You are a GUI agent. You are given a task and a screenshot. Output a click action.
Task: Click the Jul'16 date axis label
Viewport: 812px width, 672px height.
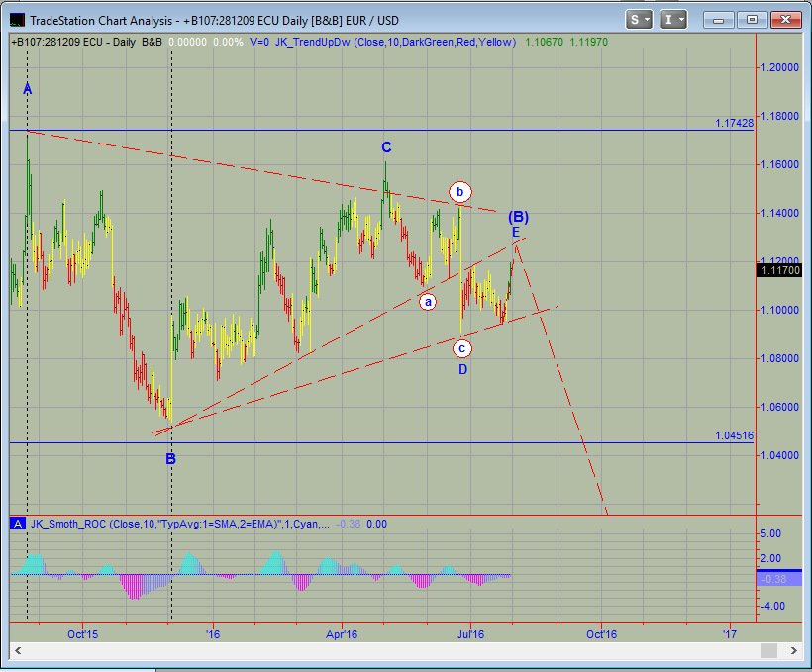[x=470, y=634]
